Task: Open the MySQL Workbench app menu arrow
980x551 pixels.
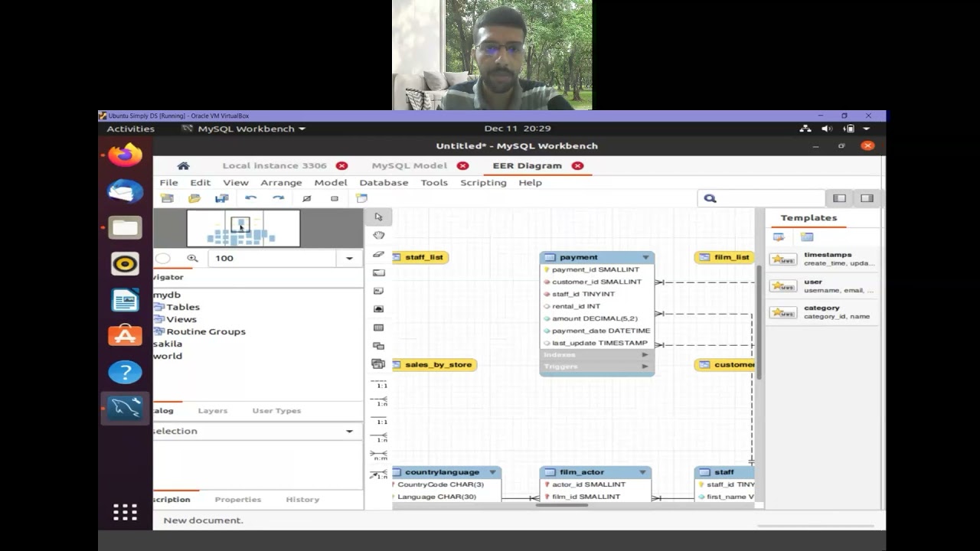Action: pos(302,129)
